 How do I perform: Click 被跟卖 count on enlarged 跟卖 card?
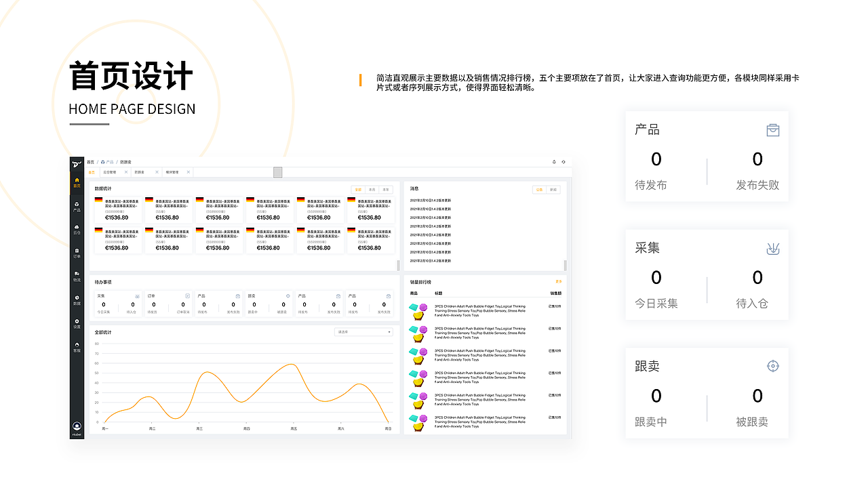point(757,395)
